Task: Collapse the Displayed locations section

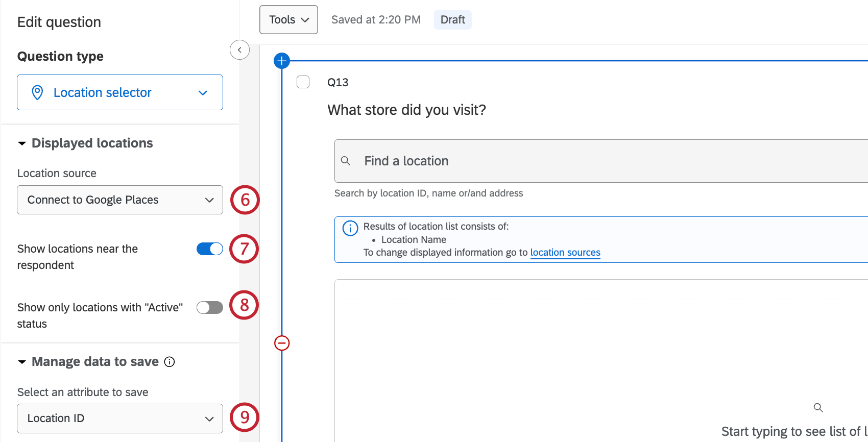Action: click(22, 143)
